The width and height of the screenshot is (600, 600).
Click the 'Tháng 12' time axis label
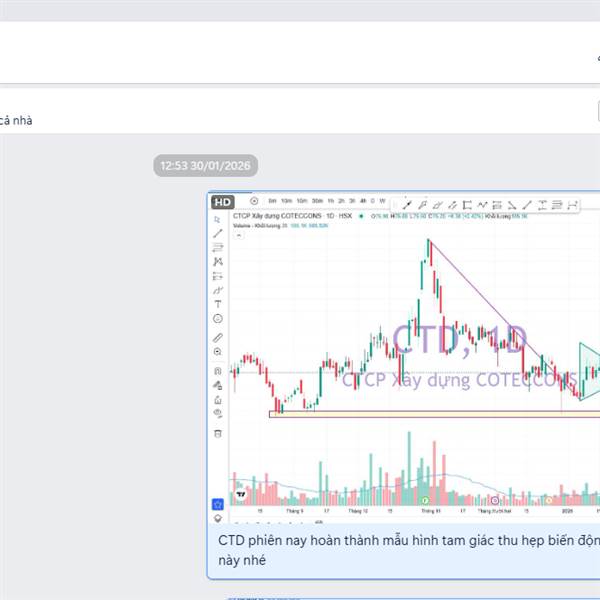[358, 511]
